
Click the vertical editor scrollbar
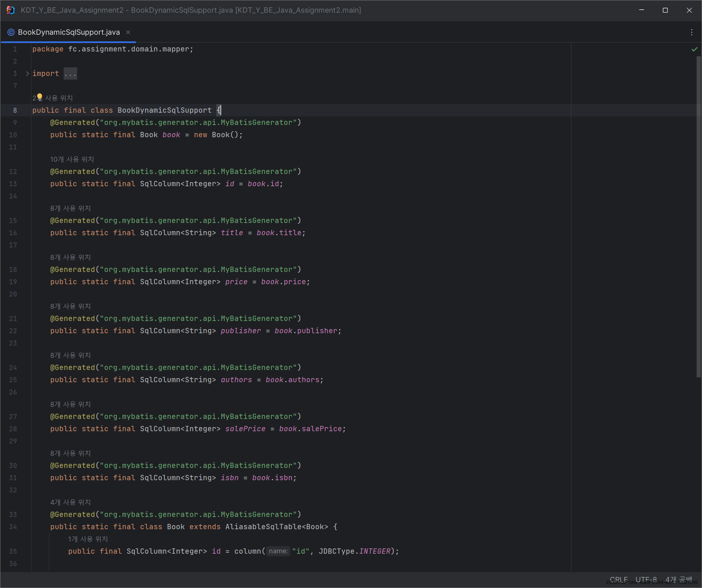(698, 216)
